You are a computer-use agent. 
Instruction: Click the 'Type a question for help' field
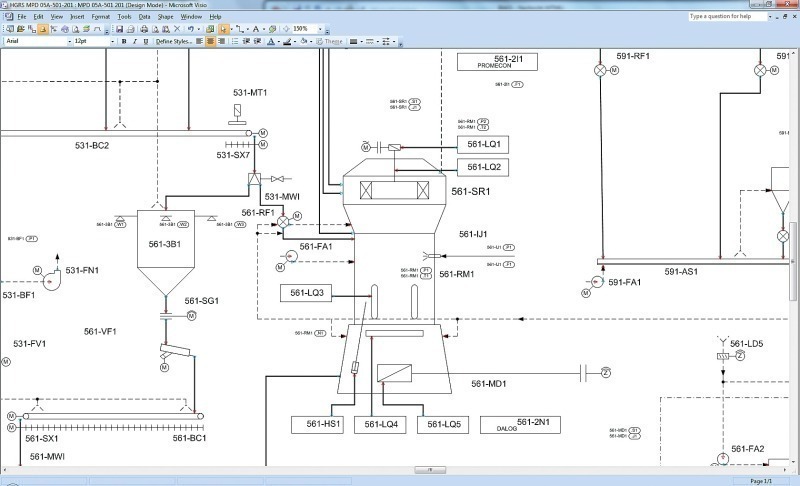point(730,17)
